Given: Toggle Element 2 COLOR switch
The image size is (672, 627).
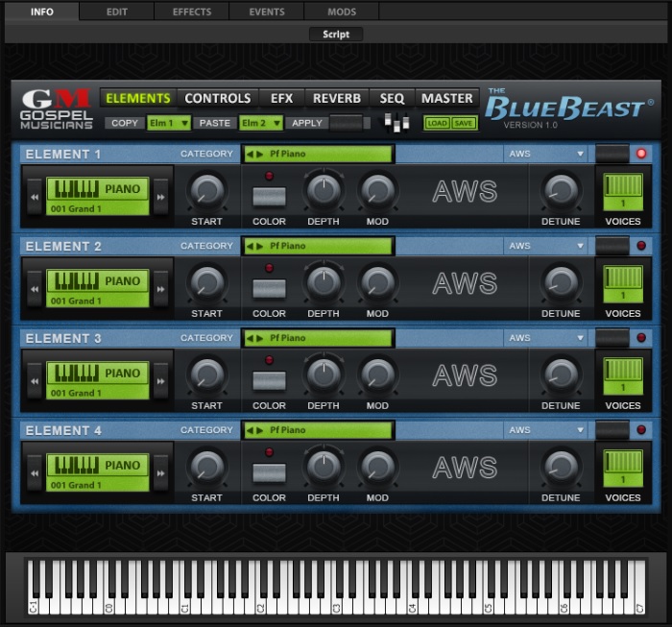Looking at the screenshot, I should 269,289.
